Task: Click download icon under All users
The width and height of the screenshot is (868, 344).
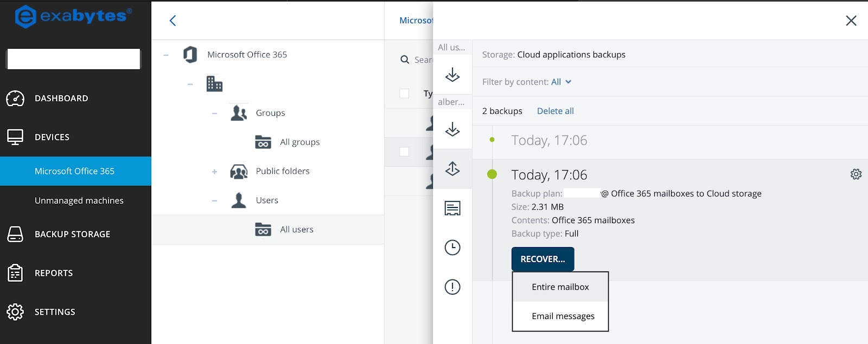Action: 452,75
